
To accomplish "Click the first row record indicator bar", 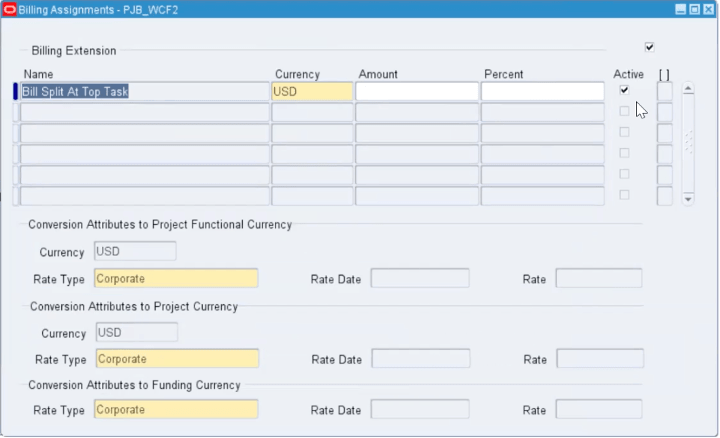I will click(x=15, y=91).
